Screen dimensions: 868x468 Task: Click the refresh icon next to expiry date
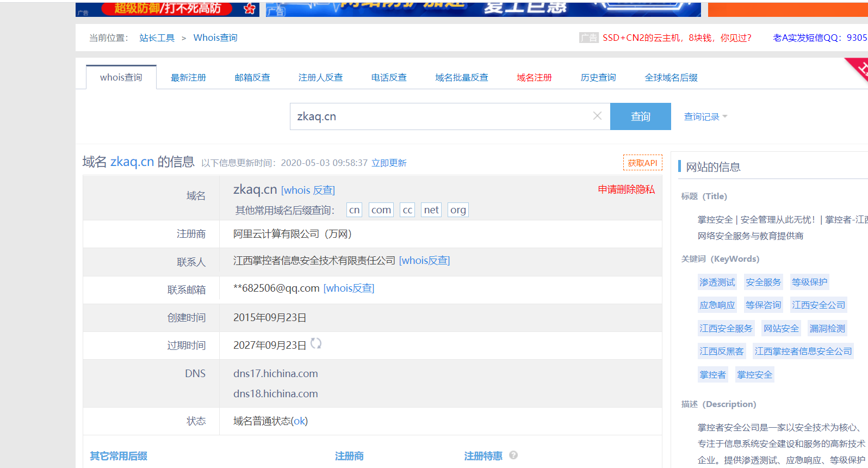pos(315,343)
